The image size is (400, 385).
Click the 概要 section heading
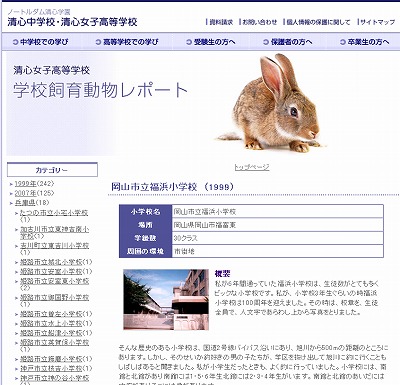tap(222, 274)
